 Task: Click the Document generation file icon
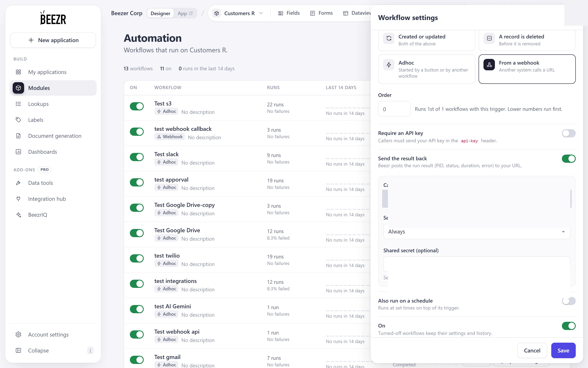pyautogui.click(x=18, y=136)
